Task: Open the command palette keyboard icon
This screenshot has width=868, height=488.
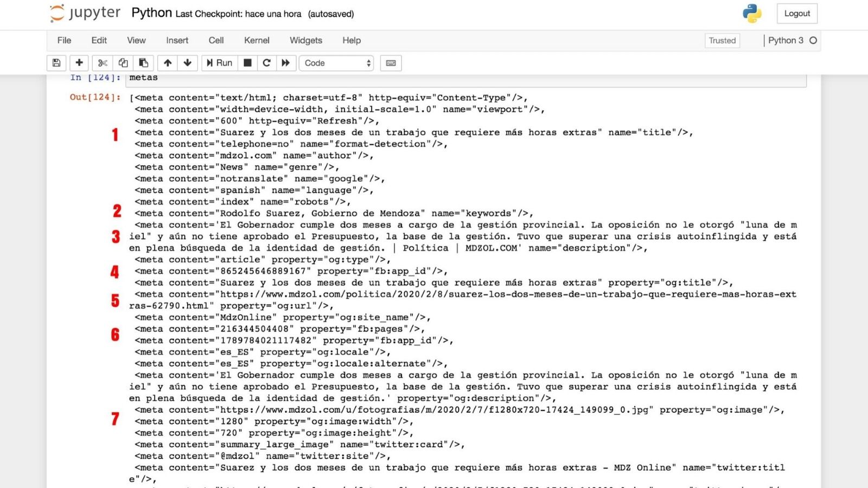Action: click(391, 63)
